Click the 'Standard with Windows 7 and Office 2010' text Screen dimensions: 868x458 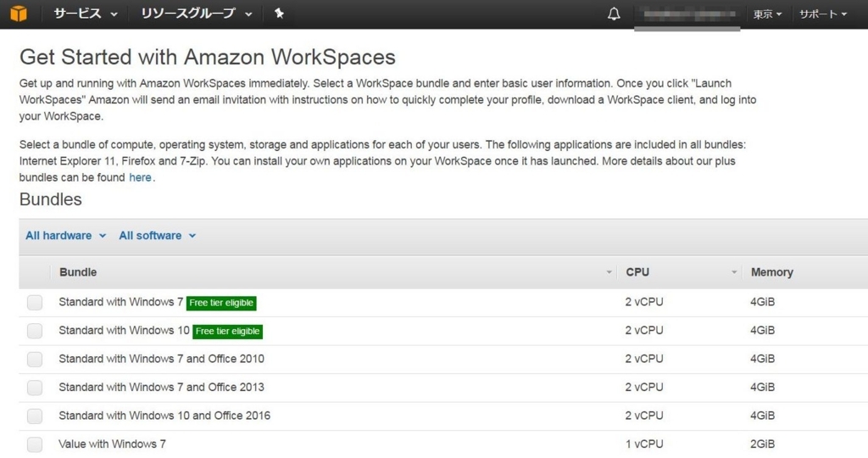[x=162, y=358]
